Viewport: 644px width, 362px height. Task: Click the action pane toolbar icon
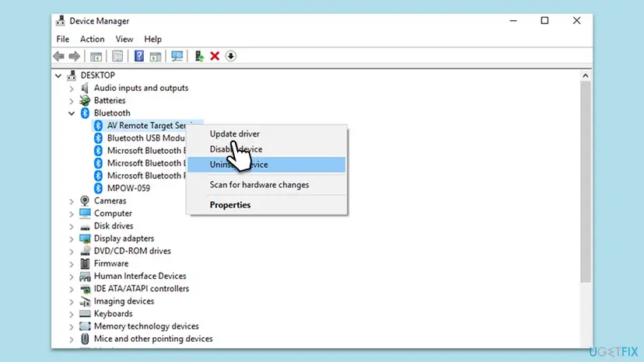pyautogui.click(x=156, y=56)
